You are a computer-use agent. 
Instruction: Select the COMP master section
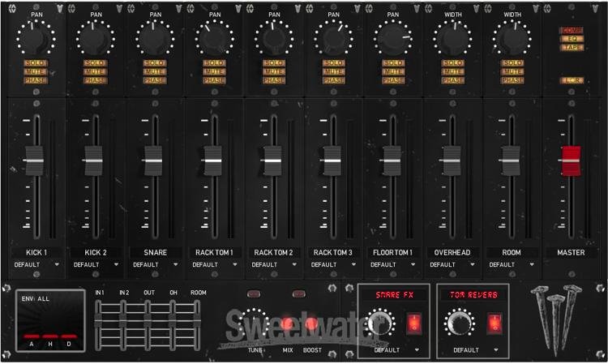[571, 31]
